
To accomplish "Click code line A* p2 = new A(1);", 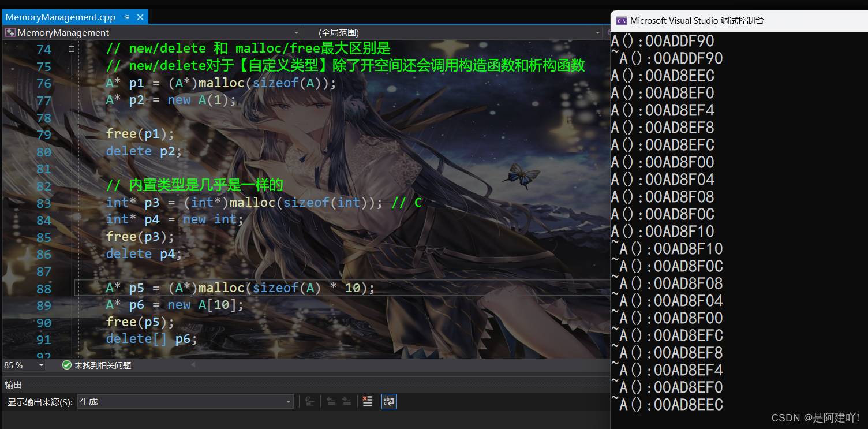I will click(171, 100).
